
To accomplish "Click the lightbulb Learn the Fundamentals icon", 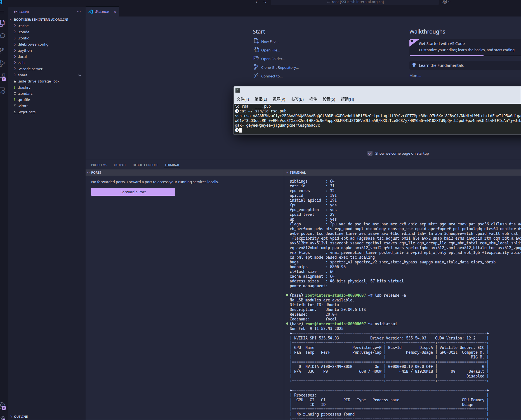I will click(x=414, y=65).
